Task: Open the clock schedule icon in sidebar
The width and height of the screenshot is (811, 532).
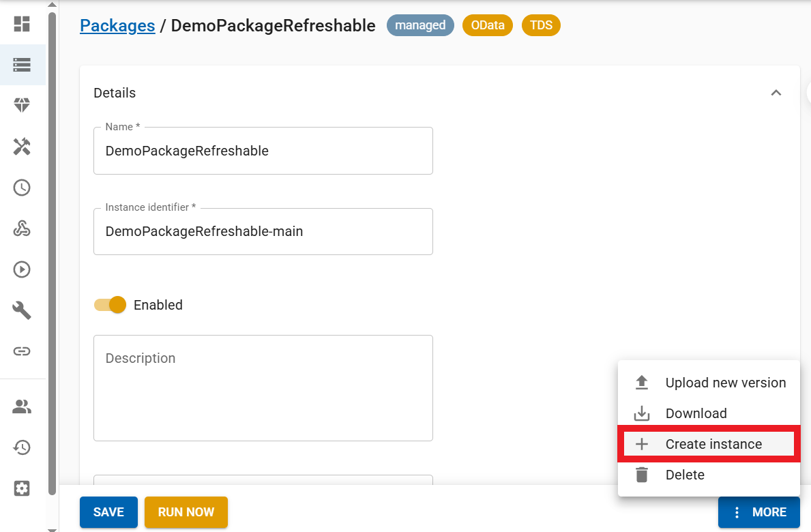Action: pos(22,188)
